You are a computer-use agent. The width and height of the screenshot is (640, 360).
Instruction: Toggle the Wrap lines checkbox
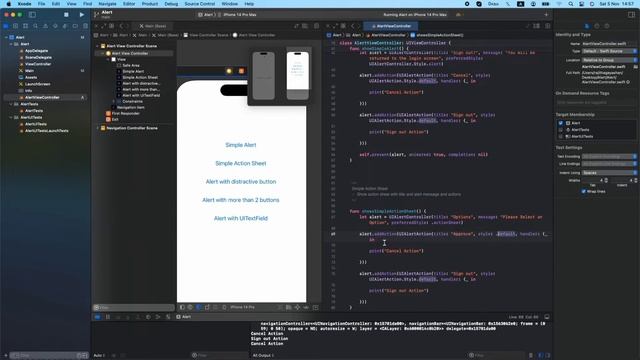(x=584, y=191)
